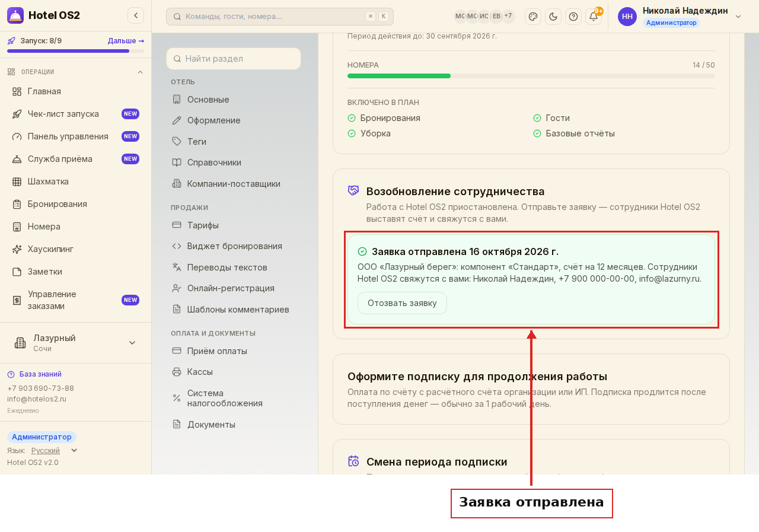Open Приём оплаты settings
The height and width of the screenshot is (532, 759).
[234, 351]
